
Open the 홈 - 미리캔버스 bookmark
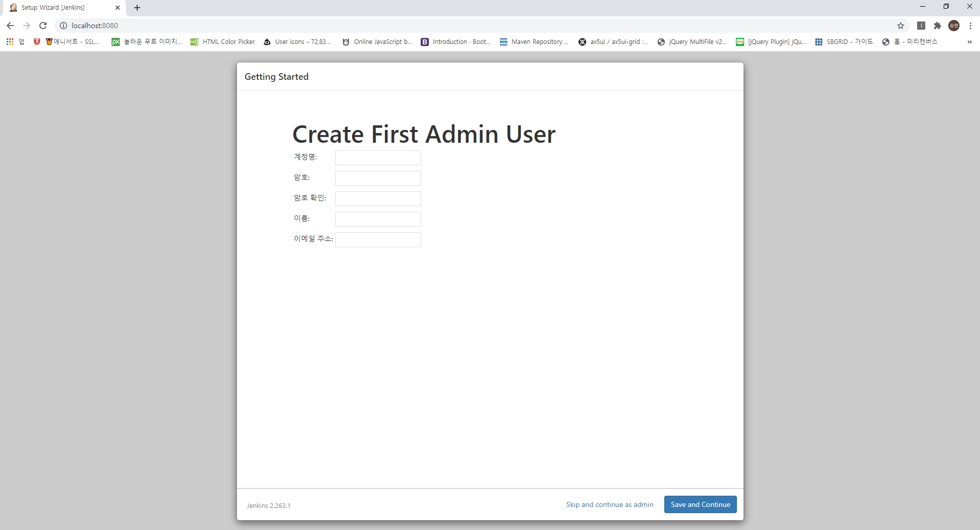click(x=910, y=42)
